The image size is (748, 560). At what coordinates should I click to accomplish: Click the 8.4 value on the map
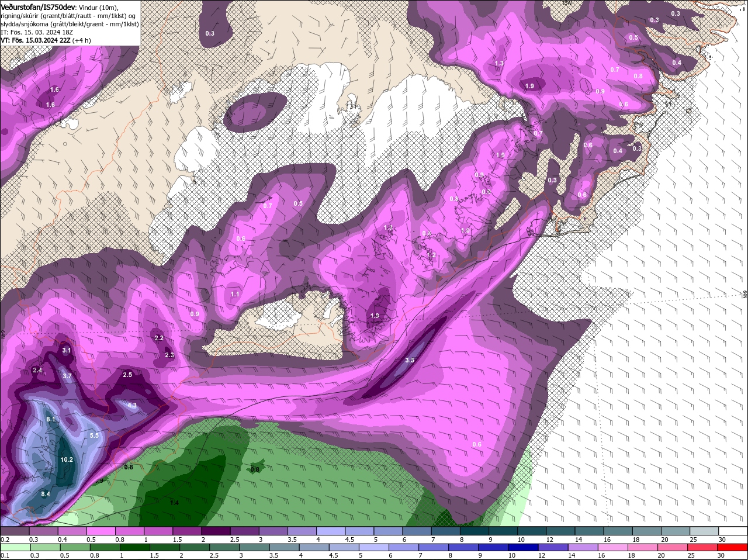click(46, 494)
